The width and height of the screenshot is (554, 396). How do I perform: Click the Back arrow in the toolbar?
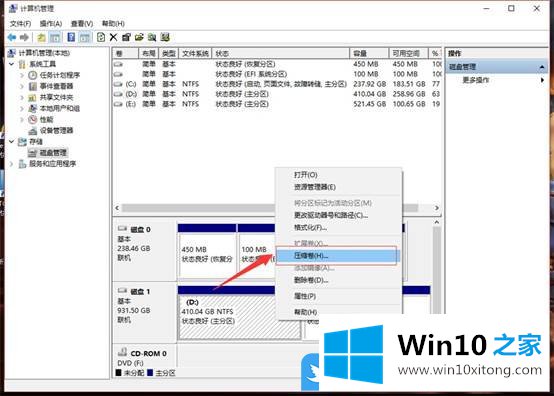tap(12, 37)
